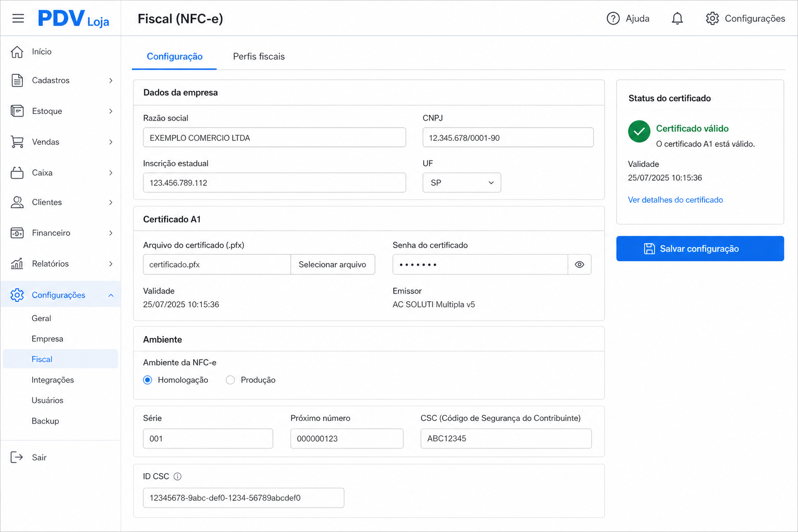
Task: Click certificado.pfx file field
Action: click(x=217, y=264)
